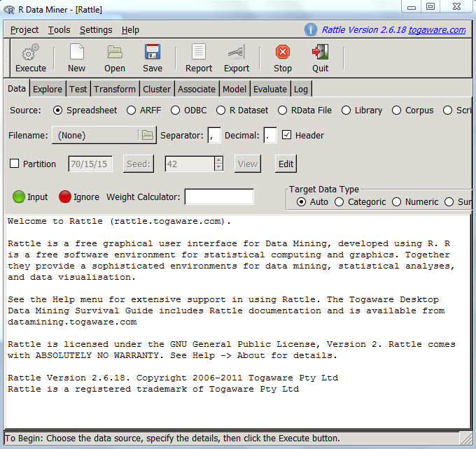The height and width of the screenshot is (449, 476).
Task: Click 'datamining.togaware.com' text in welcome message
Action: [x=72, y=322]
